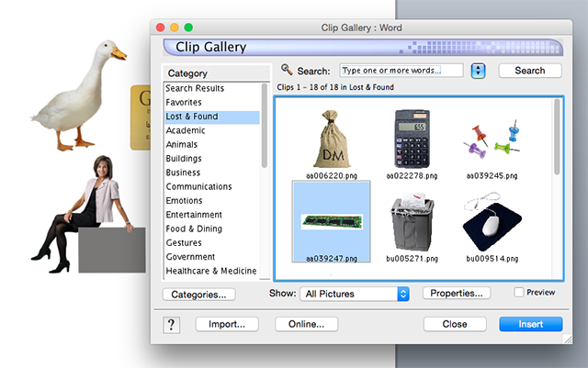
Task: Click the green zoom window button
Action: 188,28
